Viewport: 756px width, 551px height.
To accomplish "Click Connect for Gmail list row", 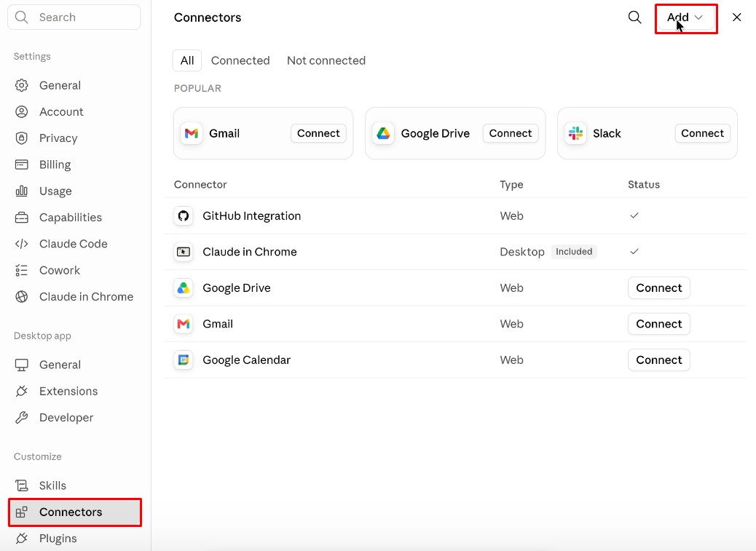I will point(658,324).
